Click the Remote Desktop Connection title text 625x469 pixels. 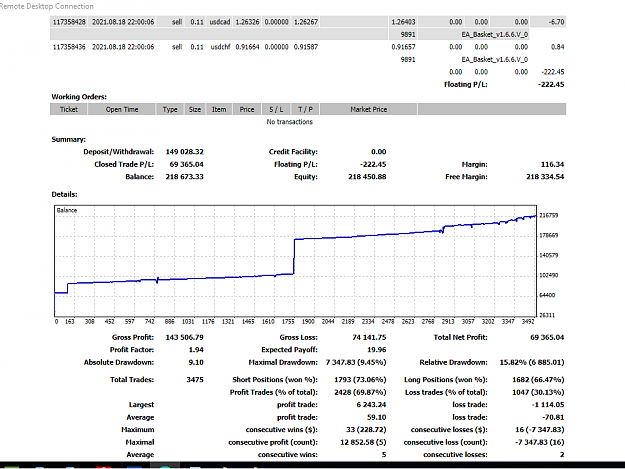47,6
